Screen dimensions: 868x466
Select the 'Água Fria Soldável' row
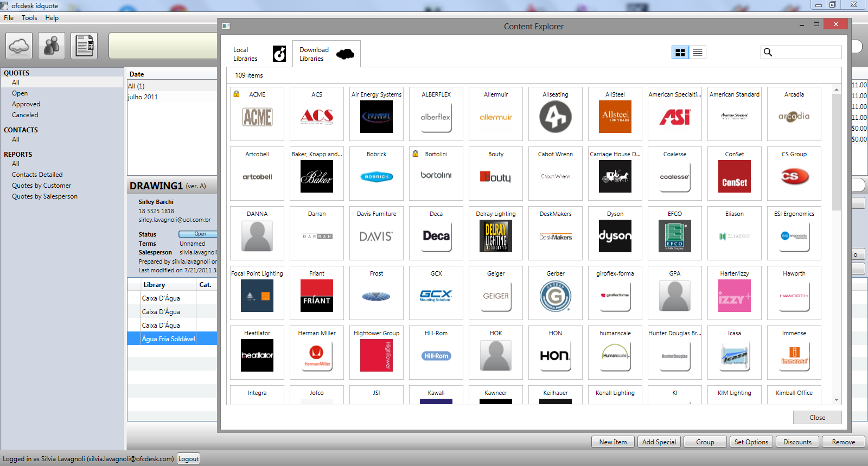click(172, 339)
